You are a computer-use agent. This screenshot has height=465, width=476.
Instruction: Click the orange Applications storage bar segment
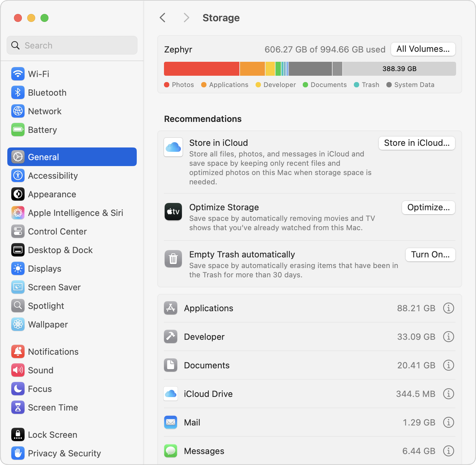pos(252,69)
